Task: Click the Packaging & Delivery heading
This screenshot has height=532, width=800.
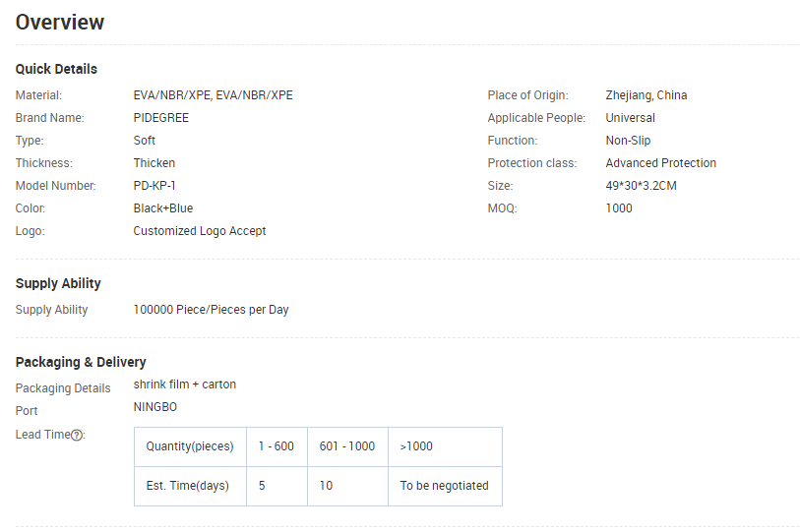Action: [x=81, y=362]
